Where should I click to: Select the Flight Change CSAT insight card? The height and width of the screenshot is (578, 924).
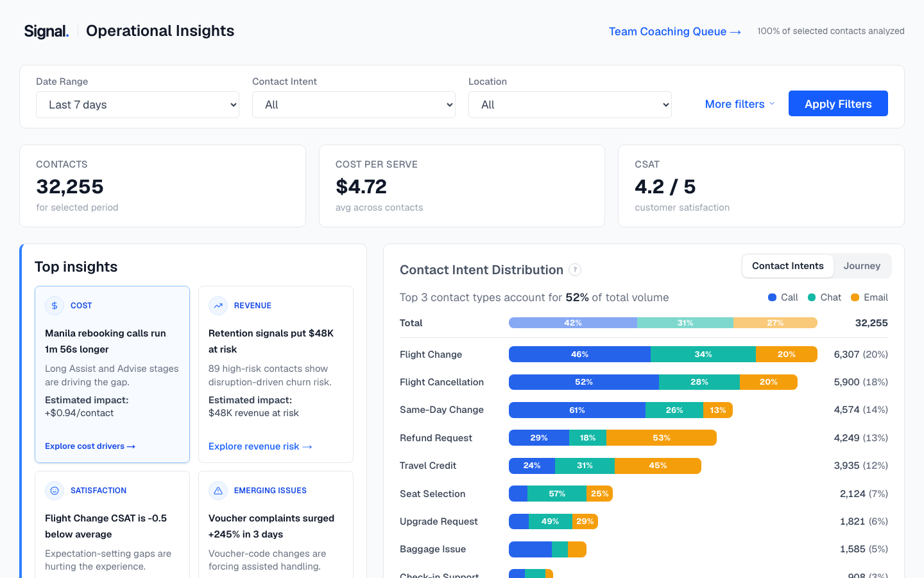point(112,525)
